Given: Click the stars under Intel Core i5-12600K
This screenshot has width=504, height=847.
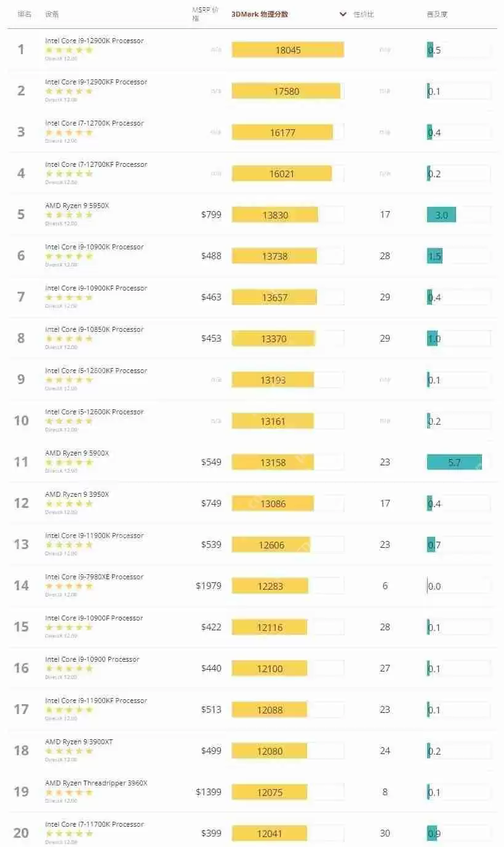Looking at the screenshot, I should coord(69,421).
